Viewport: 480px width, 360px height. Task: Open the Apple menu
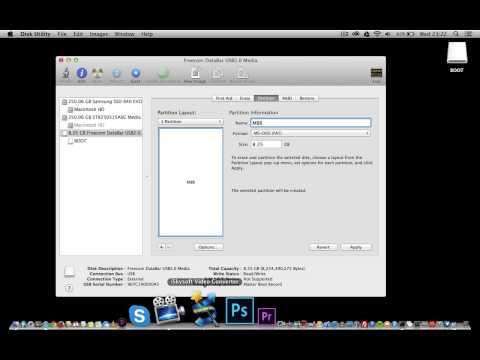click(x=10, y=34)
